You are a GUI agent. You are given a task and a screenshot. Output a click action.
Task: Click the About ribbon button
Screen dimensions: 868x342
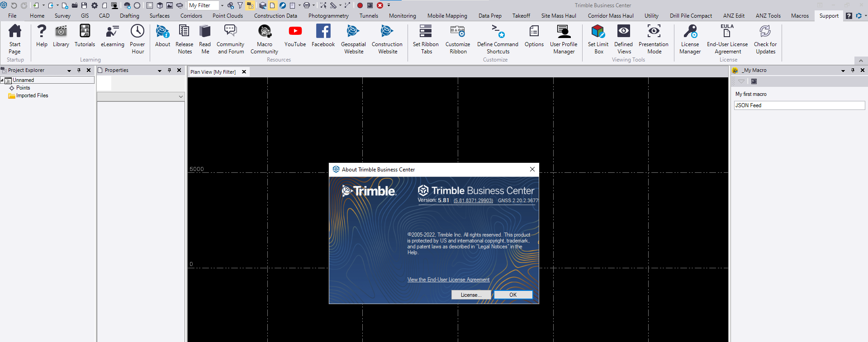162,36
